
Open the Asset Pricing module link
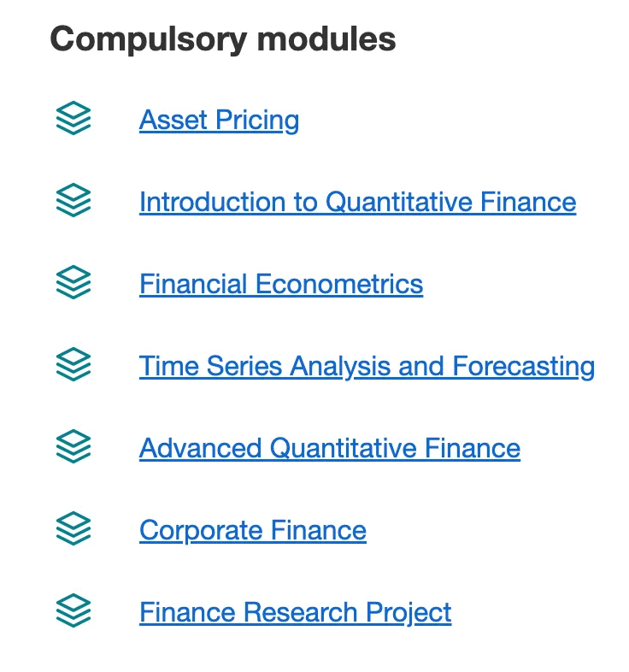pyautogui.click(x=219, y=120)
